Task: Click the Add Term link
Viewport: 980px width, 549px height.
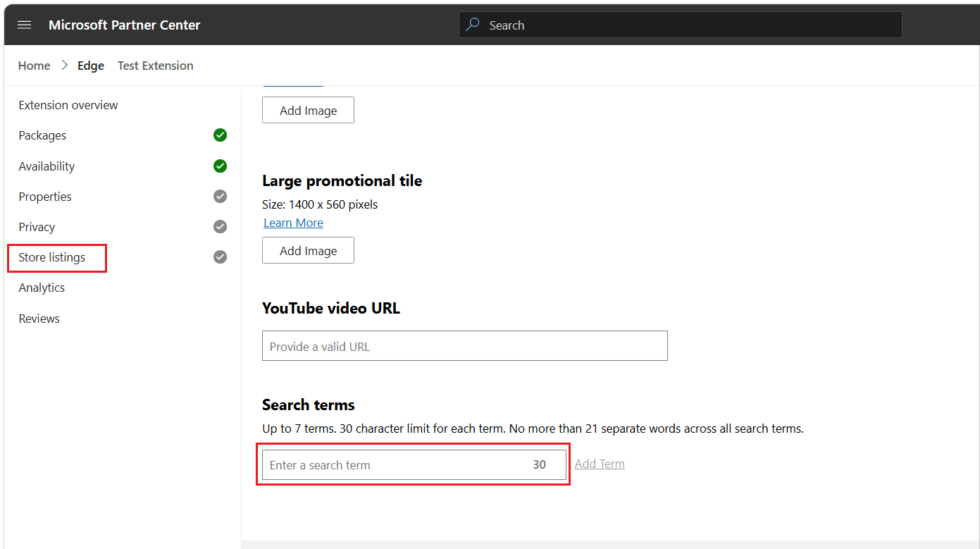Action: (600, 464)
